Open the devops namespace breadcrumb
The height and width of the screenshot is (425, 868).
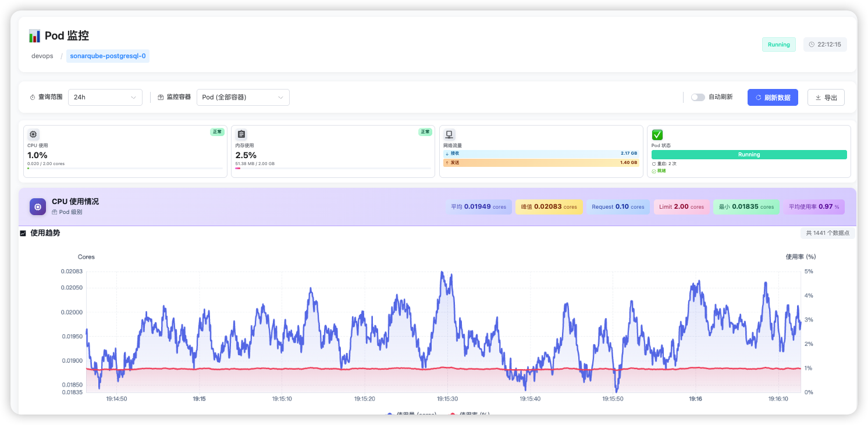(42, 56)
